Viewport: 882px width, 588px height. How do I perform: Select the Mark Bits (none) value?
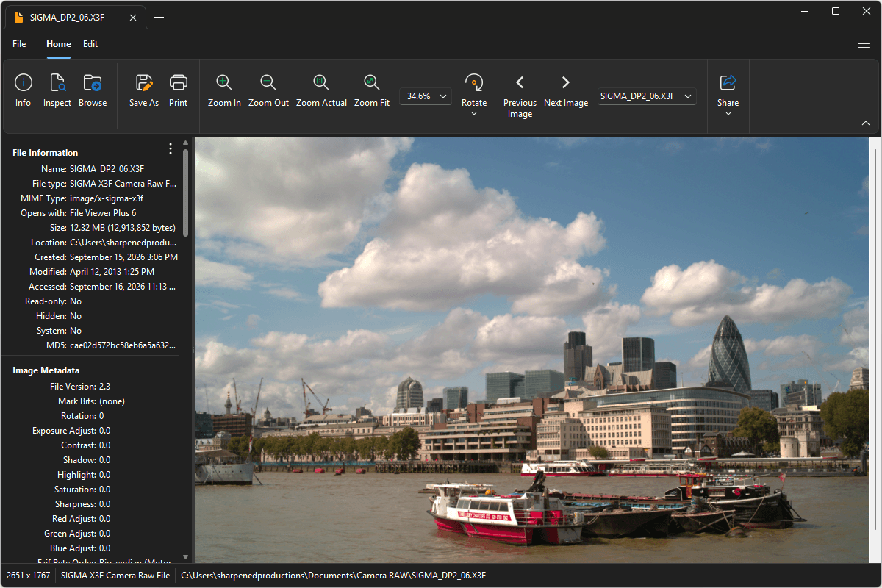tap(112, 401)
